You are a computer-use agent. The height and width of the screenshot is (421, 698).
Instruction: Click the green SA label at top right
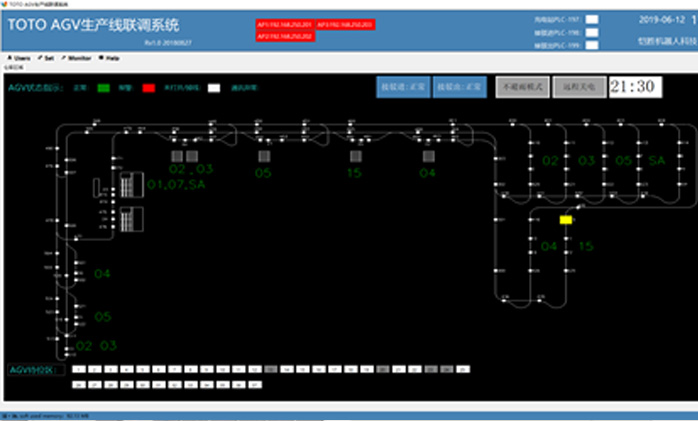tap(657, 161)
